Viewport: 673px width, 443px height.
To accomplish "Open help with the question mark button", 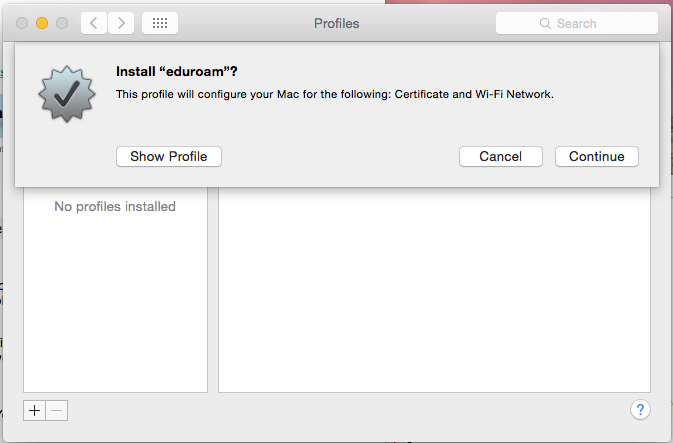I will coord(641,409).
